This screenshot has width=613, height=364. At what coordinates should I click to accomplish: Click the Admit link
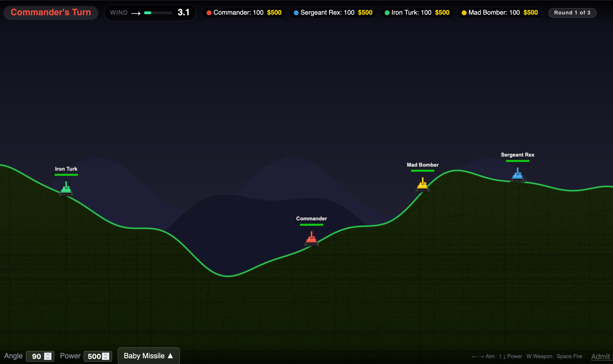click(x=600, y=356)
